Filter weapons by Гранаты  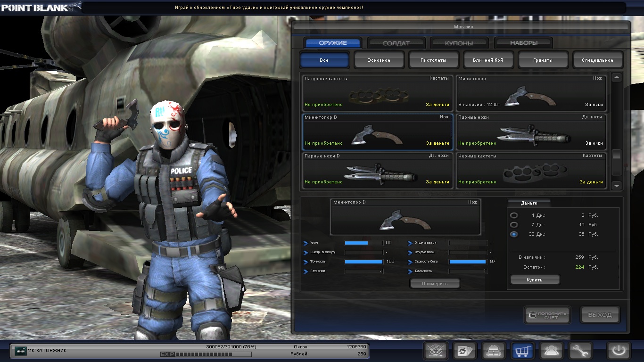[543, 60]
